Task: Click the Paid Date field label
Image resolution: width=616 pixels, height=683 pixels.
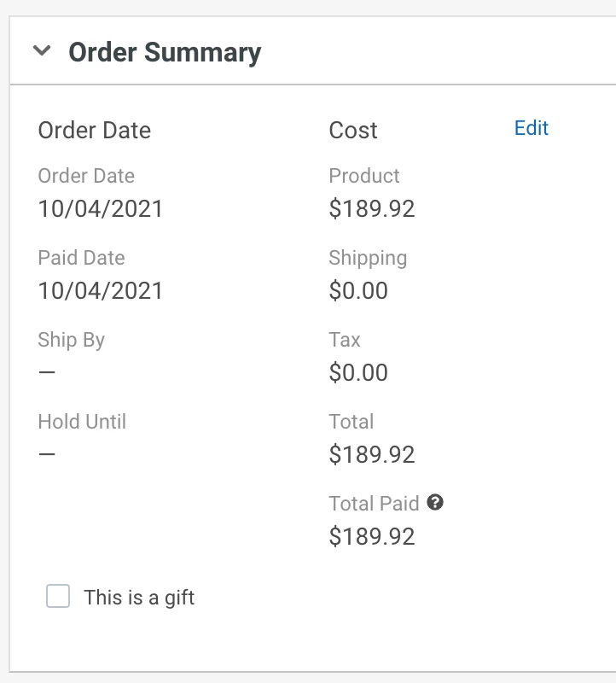Action: pyautogui.click(x=81, y=258)
